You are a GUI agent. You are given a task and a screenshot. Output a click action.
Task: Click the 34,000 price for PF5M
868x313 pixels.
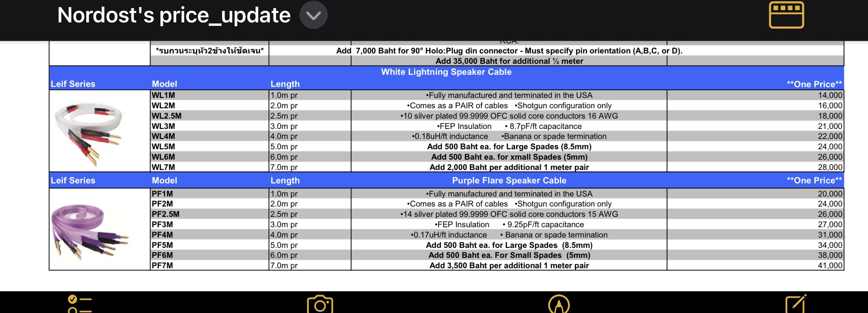830,245
